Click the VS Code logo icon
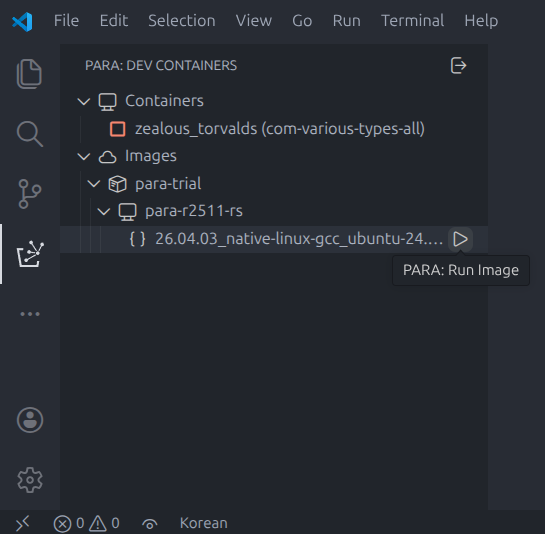This screenshot has width=545, height=534. coord(22,21)
